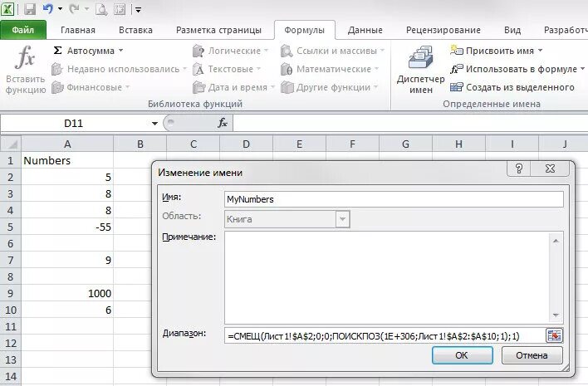This screenshot has width=588, height=386.
Task: Click the Диапазон formula field
Action: [x=385, y=336]
